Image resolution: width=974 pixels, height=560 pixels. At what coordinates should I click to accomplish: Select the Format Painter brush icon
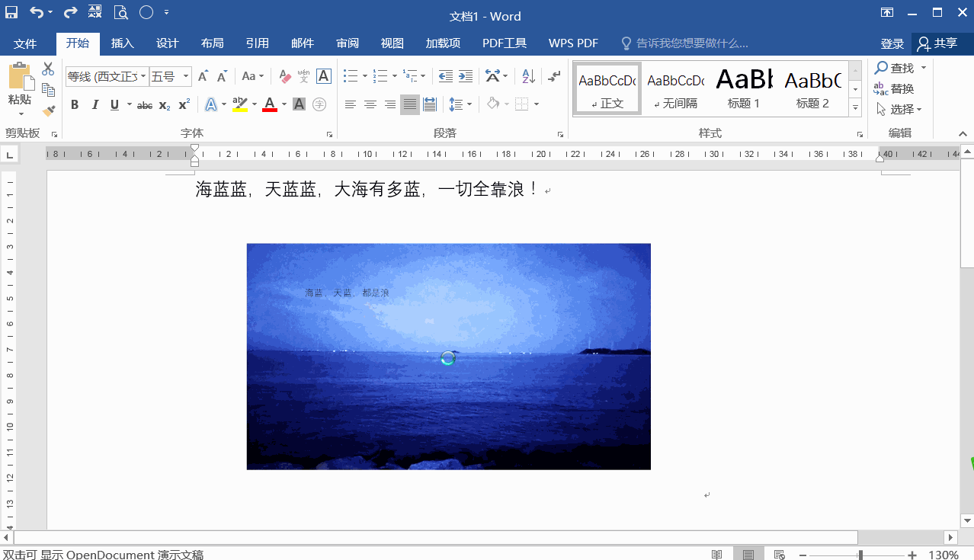tap(48, 110)
